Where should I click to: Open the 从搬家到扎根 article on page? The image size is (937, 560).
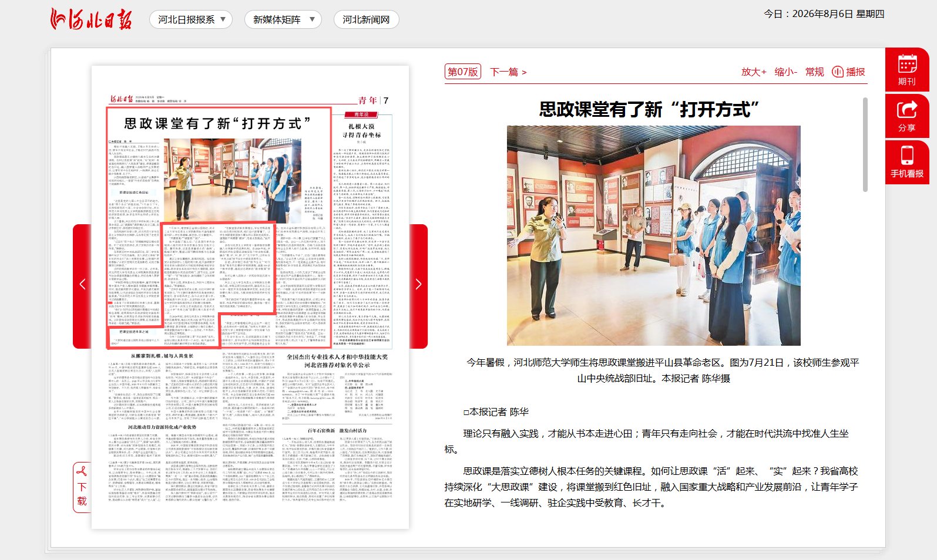[x=162, y=356]
